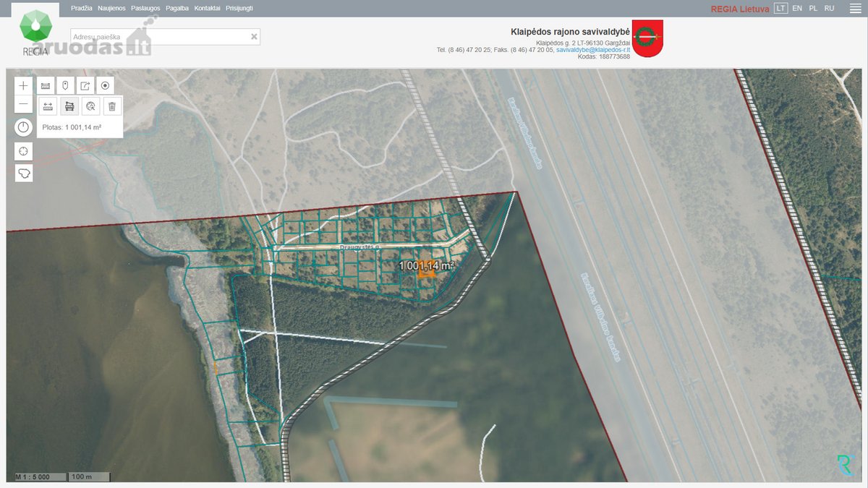This screenshot has height=488, width=868.
Task: Click the M 1 : 5 000 scale indicator
Action: pyautogui.click(x=41, y=477)
